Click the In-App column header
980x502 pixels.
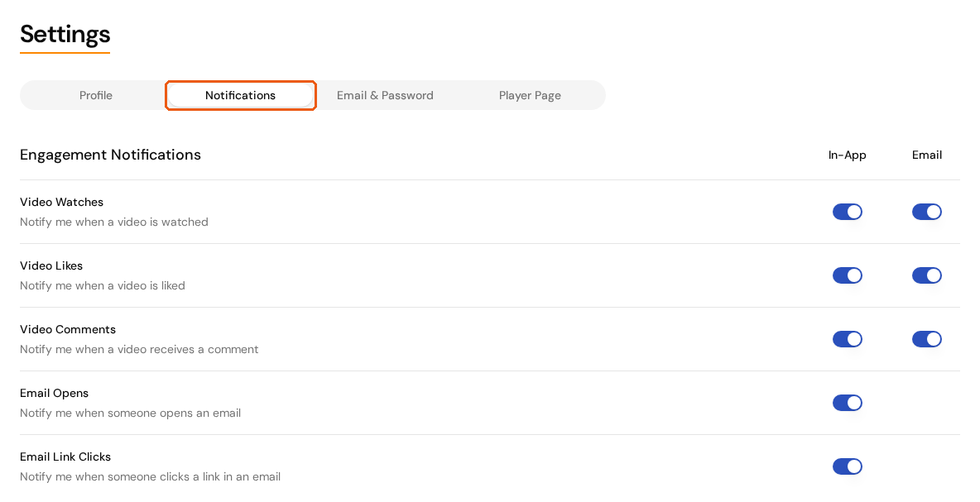847,155
